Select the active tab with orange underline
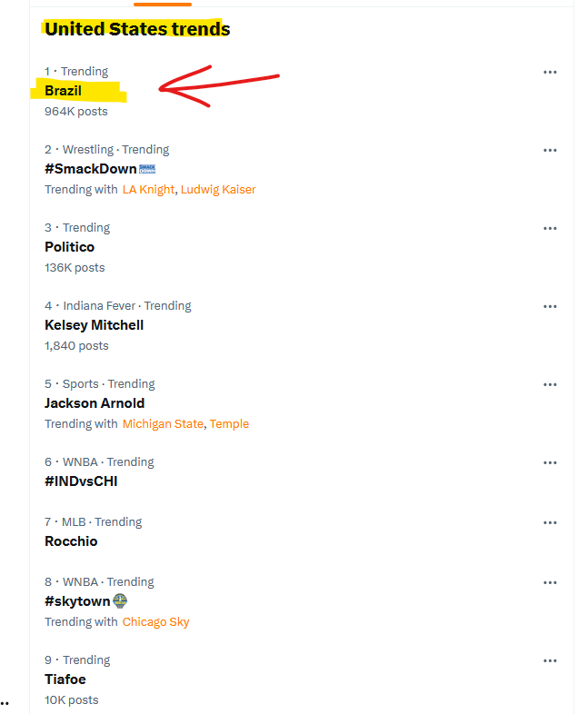 (163, 5)
